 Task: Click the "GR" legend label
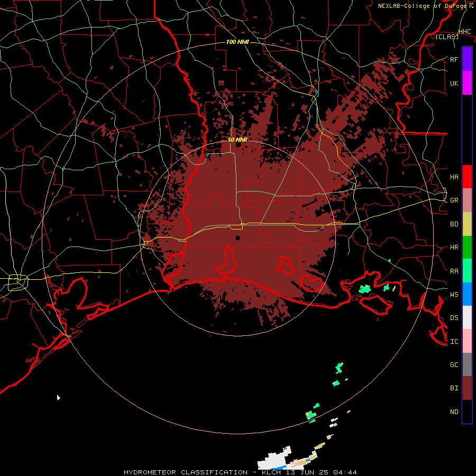coord(454,200)
